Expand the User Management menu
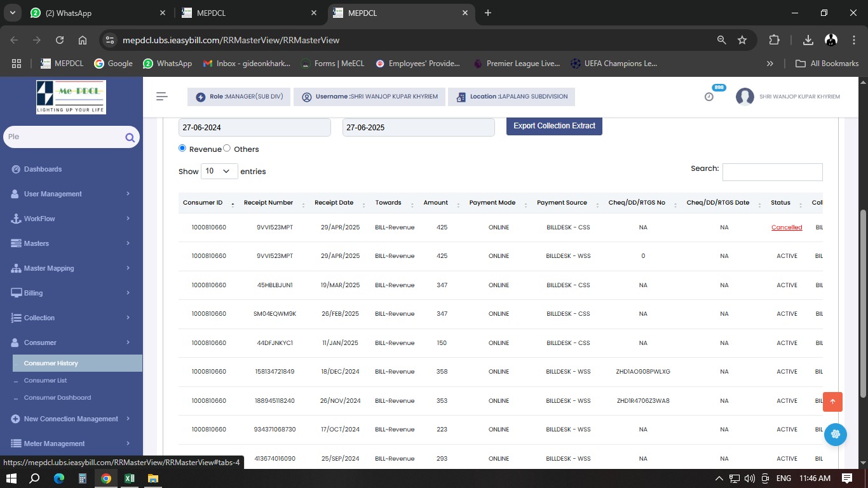Image resolution: width=868 pixels, height=488 pixels. coord(71,194)
